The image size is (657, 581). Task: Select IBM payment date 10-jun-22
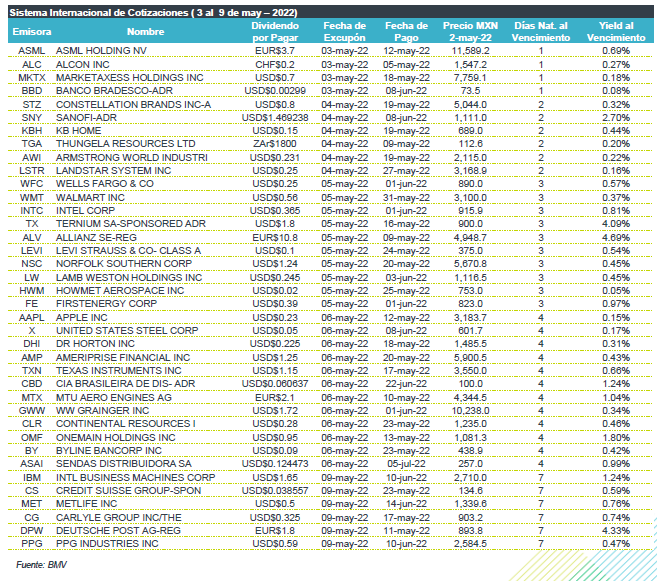coord(406,478)
